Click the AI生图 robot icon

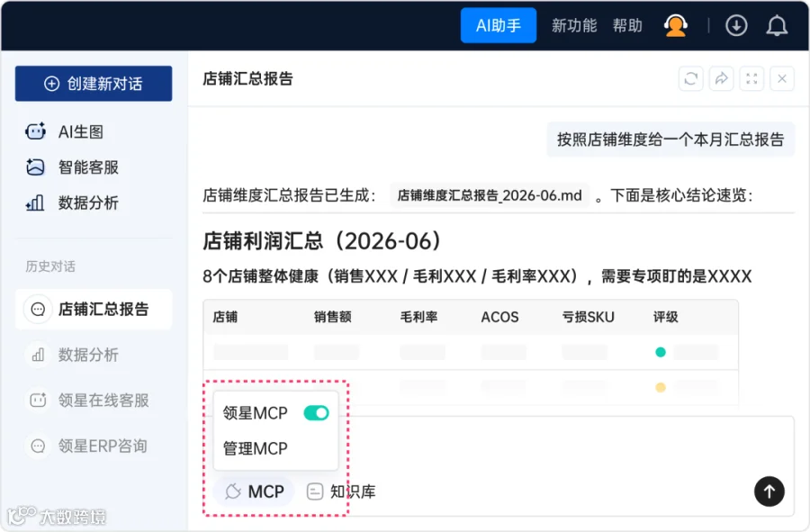pos(35,131)
